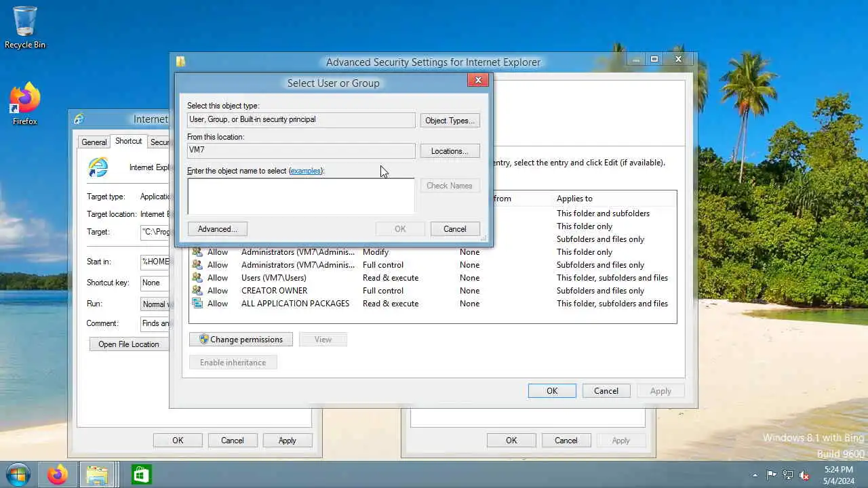Launch Firefox from the taskbar
This screenshot has height=488, width=868.
click(x=58, y=474)
